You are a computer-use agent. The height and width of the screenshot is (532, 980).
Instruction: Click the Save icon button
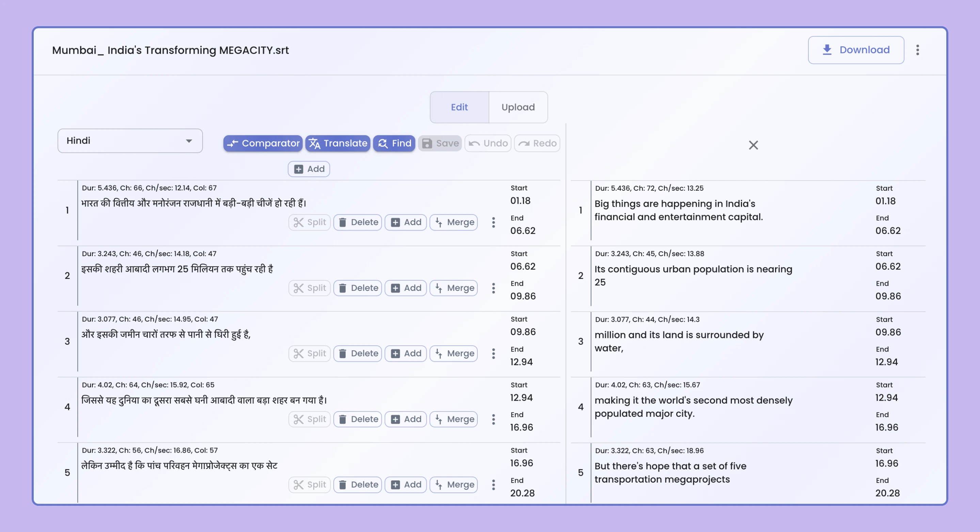(x=440, y=143)
